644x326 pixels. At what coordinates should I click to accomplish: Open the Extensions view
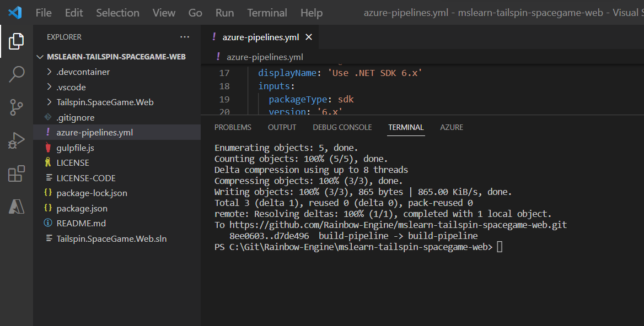click(x=17, y=174)
